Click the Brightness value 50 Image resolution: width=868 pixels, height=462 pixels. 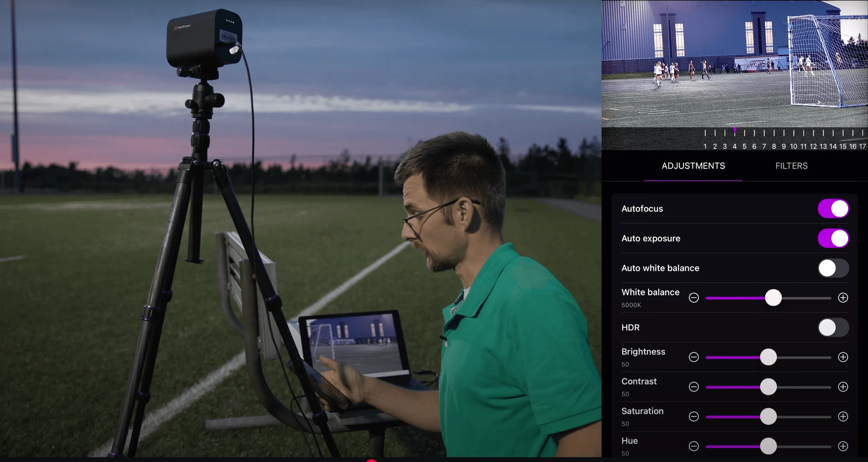tap(625, 365)
